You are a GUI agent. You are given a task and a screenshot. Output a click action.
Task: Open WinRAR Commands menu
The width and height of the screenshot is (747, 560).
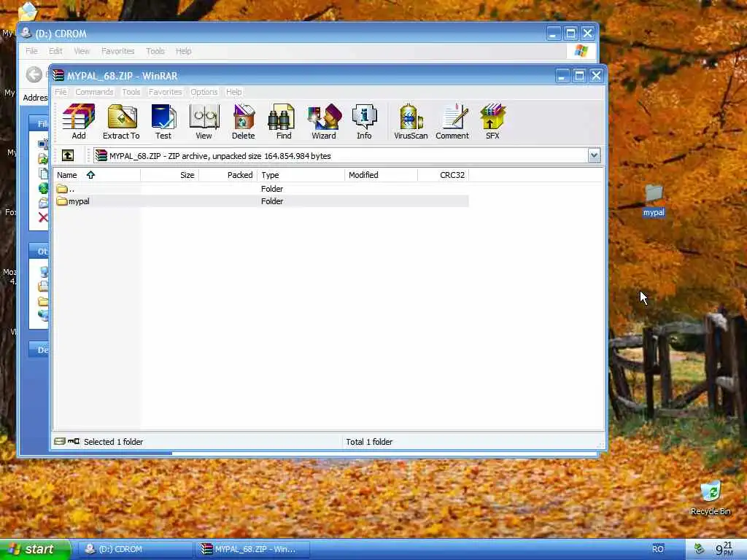(94, 92)
